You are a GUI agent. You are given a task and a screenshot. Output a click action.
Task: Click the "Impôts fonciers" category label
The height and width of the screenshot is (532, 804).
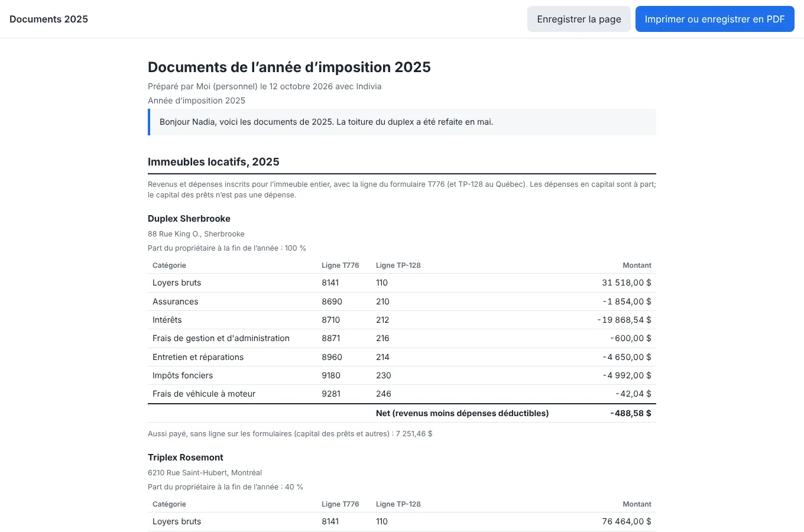[x=183, y=375]
